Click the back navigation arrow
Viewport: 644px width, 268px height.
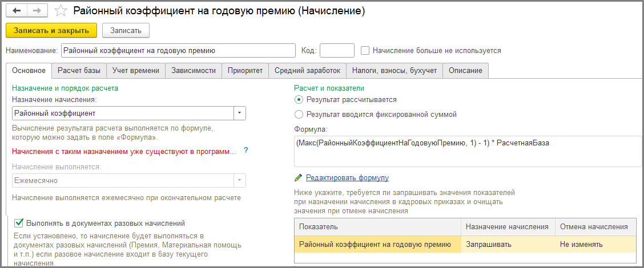click(16, 11)
